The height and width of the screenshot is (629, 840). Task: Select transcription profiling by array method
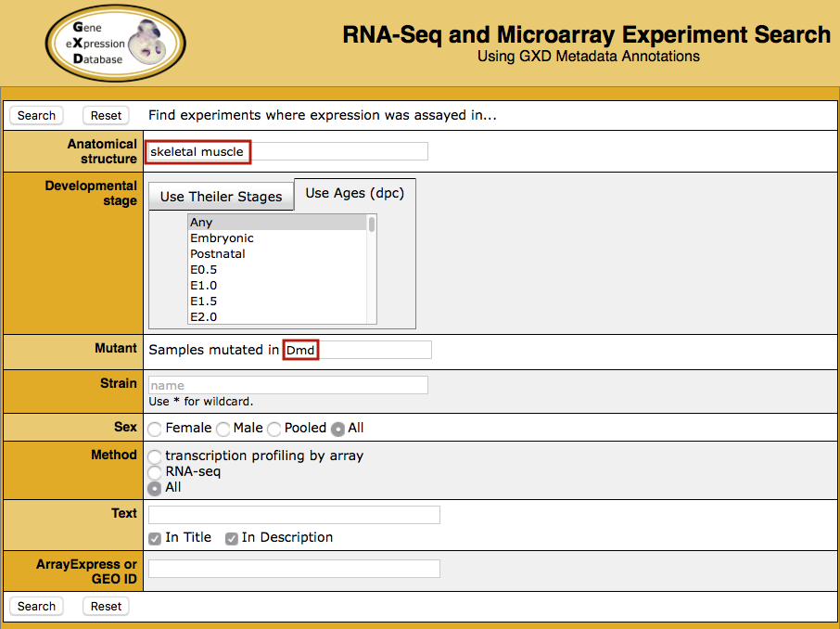[155, 456]
